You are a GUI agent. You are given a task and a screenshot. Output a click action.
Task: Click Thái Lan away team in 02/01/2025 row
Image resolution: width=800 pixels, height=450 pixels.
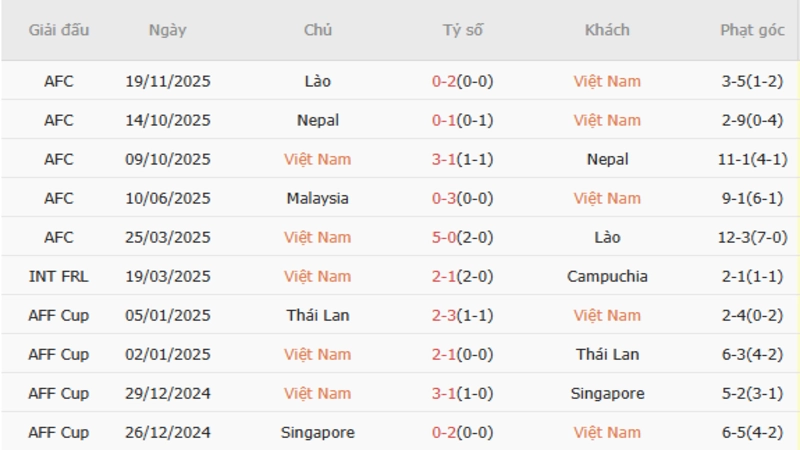coord(607,354)
